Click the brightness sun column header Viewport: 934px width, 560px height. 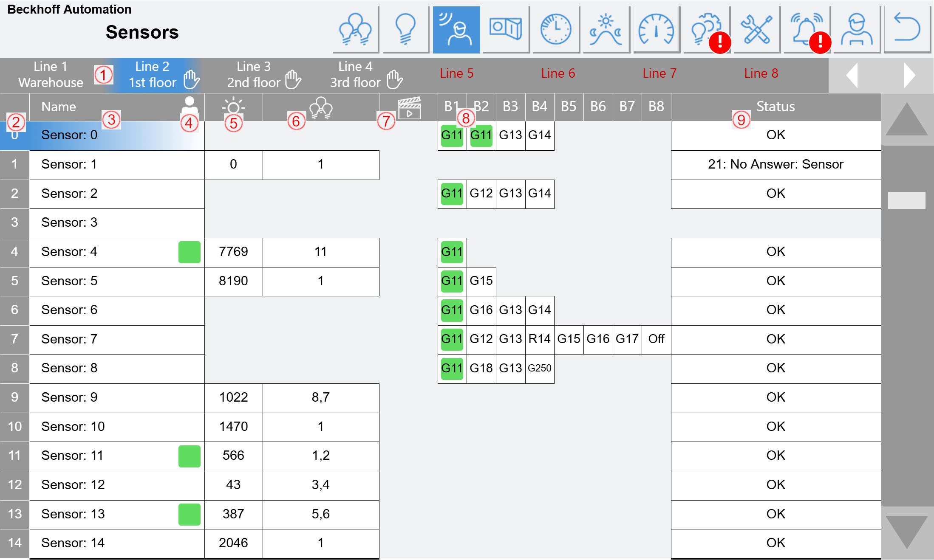coord(233,107)
